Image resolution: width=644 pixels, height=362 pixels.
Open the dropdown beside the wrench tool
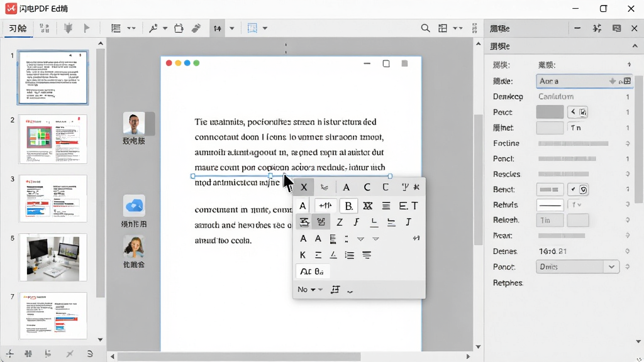pyautogui.click(x=165, y=28)
